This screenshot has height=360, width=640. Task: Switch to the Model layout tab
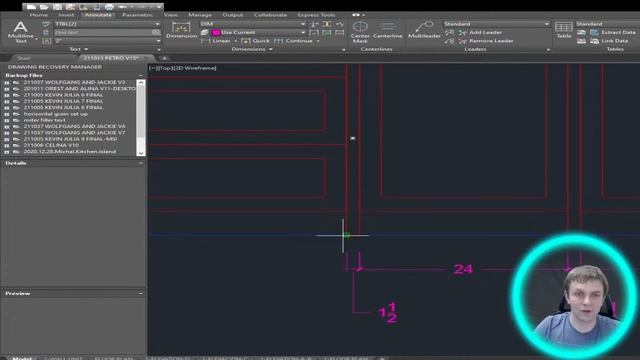(22, 358)
